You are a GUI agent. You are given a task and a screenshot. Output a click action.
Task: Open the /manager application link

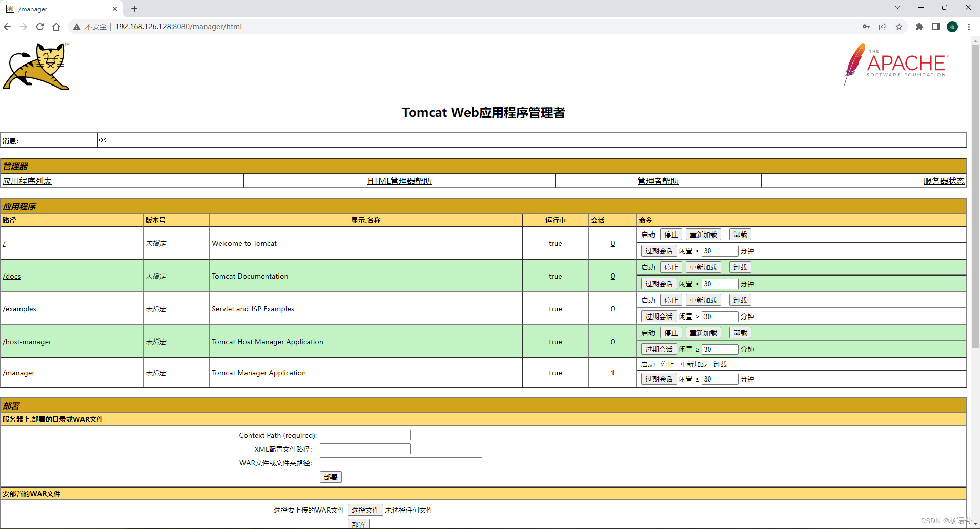(x=19, y=373)
